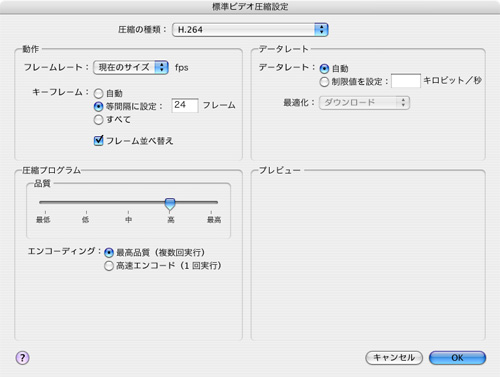Select the データレート 自動 radio button

324,69
